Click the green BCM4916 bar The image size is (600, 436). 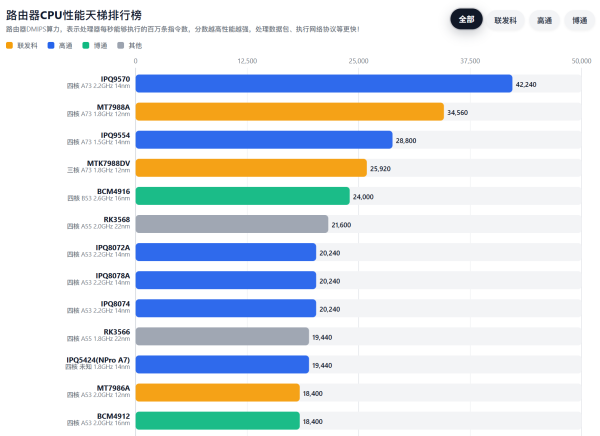pyautogui.click(x=242, y=196)
